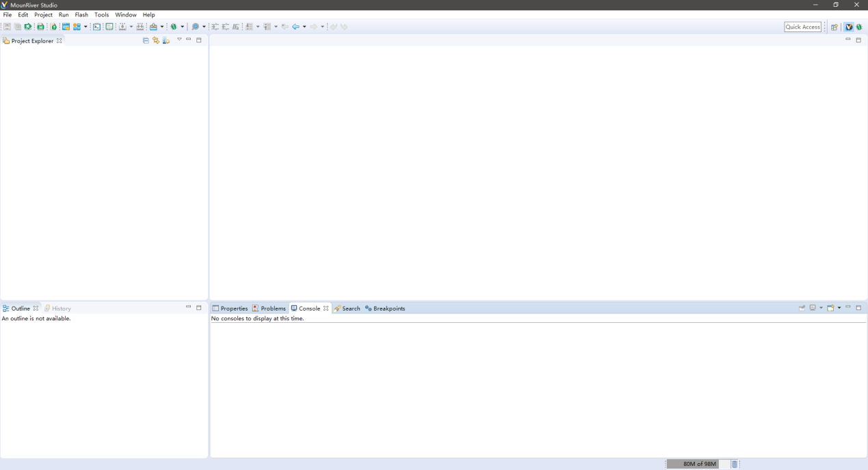Click the Display Selected Console icon

tap(813, 308)
